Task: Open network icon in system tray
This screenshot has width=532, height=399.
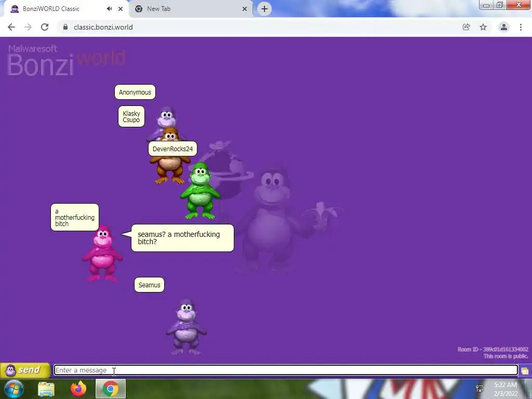Action: point(480,389)
